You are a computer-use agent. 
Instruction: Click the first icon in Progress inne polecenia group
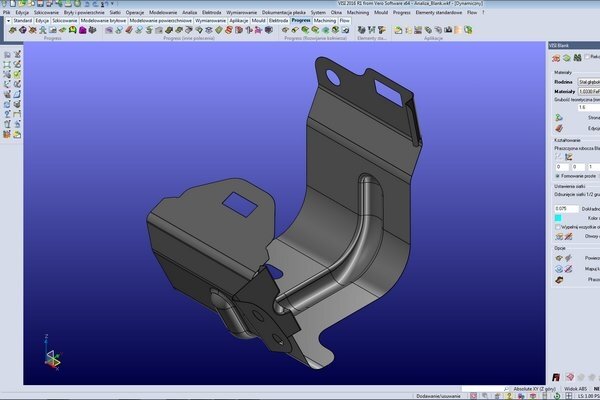[109, 30]
